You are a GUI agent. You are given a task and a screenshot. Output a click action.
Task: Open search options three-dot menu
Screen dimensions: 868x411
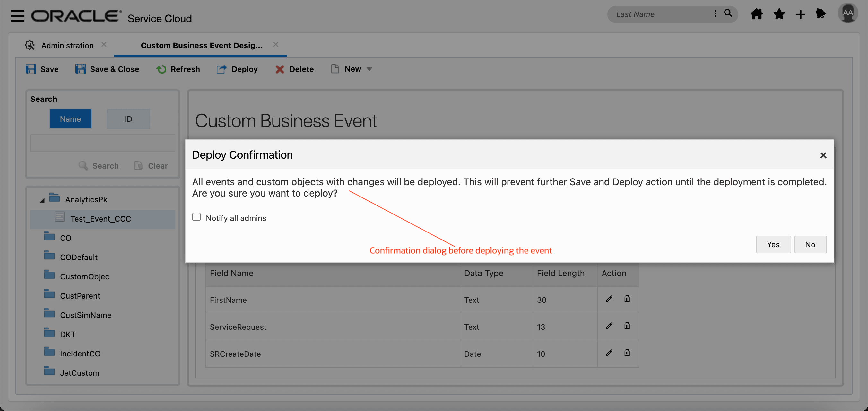click(715, 13)
